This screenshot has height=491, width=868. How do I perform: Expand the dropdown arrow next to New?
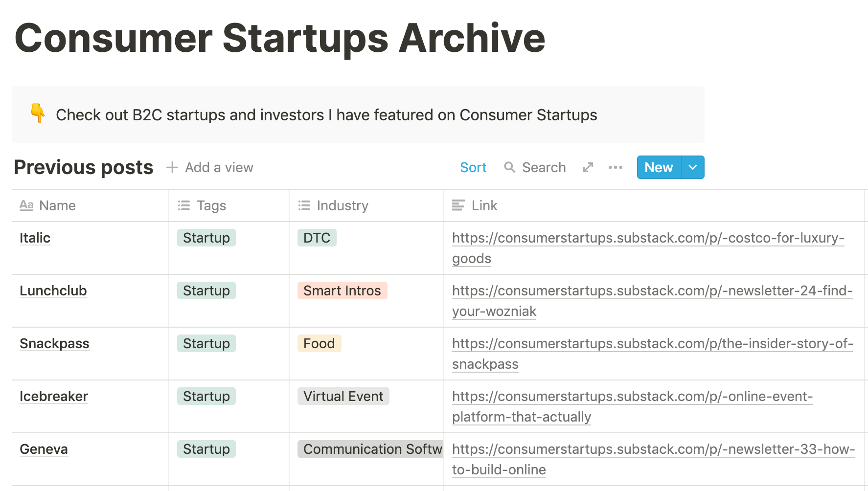[693, 167]
